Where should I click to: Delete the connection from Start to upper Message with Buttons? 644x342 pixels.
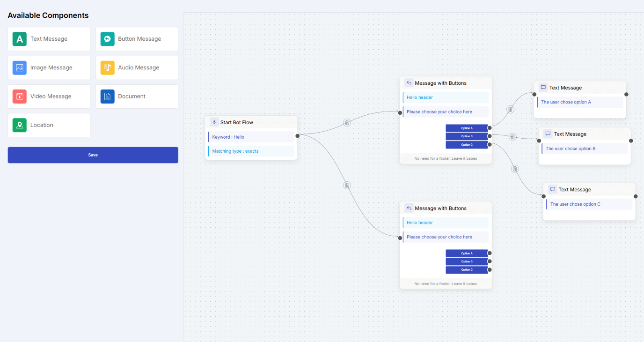point(347,123)
